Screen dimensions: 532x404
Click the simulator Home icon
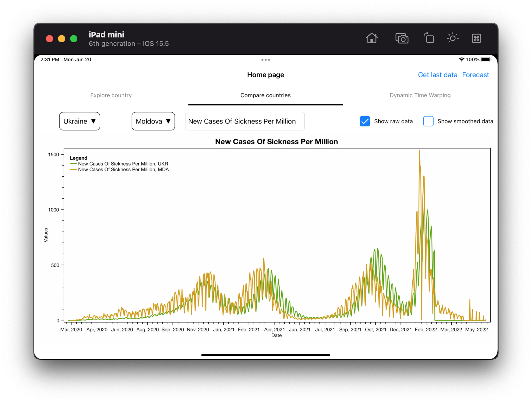(372, 38)
